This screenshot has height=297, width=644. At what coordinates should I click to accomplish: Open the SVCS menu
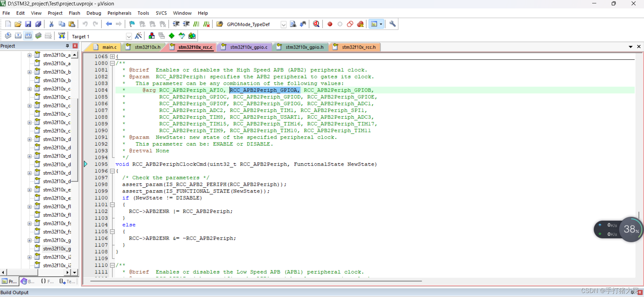click(161, 13)
